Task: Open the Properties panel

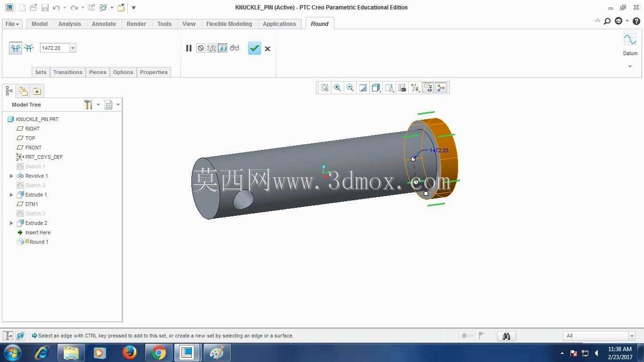Action: tap(154, 72)
